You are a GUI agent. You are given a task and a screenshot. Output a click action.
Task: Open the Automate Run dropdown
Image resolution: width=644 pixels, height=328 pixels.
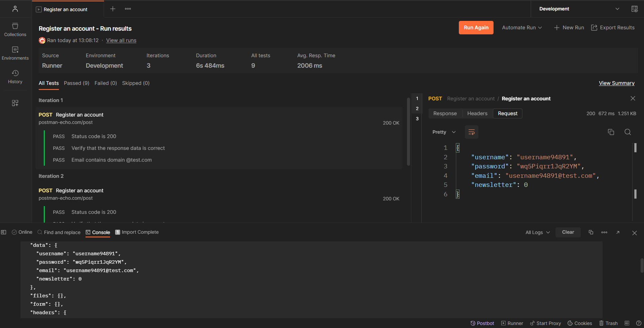pyautogui.click(x=522, y=28)
